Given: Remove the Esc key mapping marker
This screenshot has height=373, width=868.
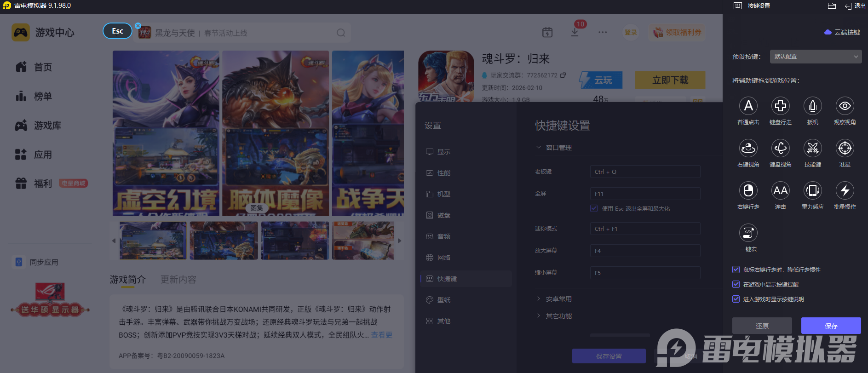Looking at the screenshot, I should [x=138, y=25].
